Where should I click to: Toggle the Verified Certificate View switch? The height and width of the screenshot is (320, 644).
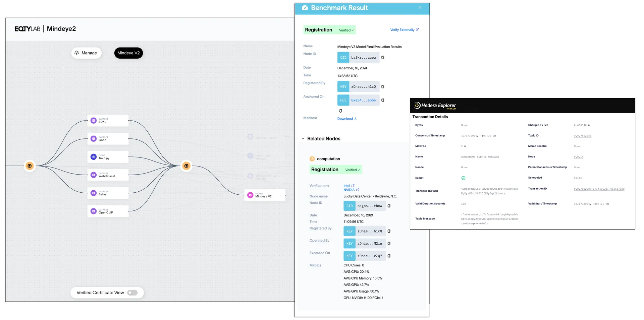click(x=132, y=293)
